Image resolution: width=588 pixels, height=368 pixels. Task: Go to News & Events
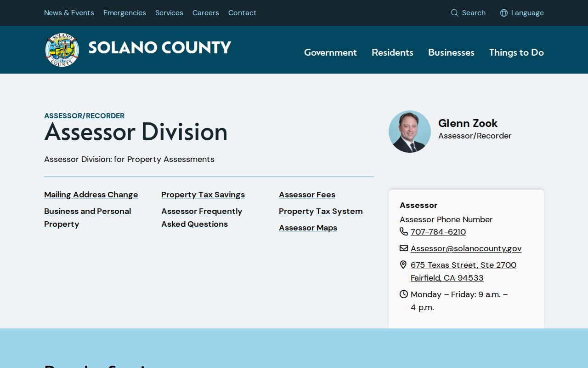69,13
